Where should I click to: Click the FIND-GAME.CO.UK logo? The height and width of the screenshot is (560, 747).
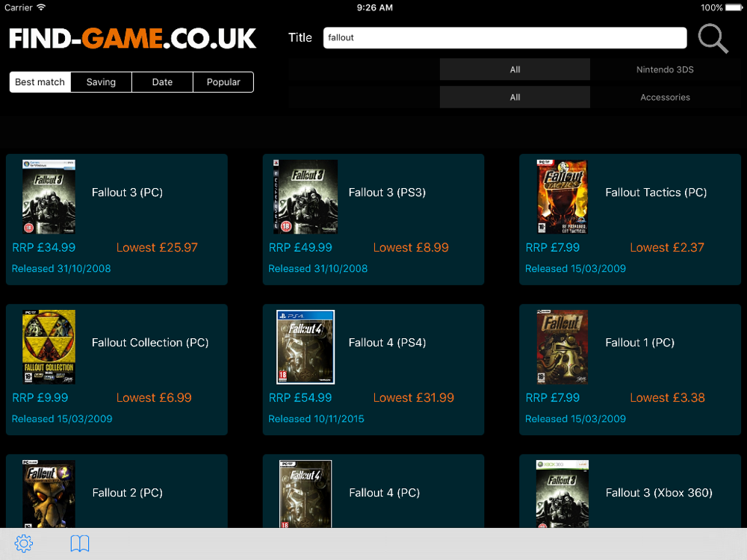click(133, 39)
